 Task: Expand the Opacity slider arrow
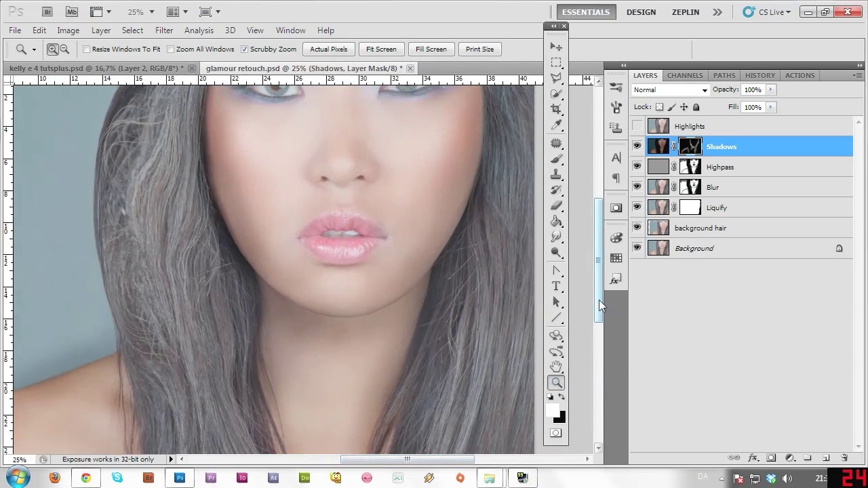point(770,90)
